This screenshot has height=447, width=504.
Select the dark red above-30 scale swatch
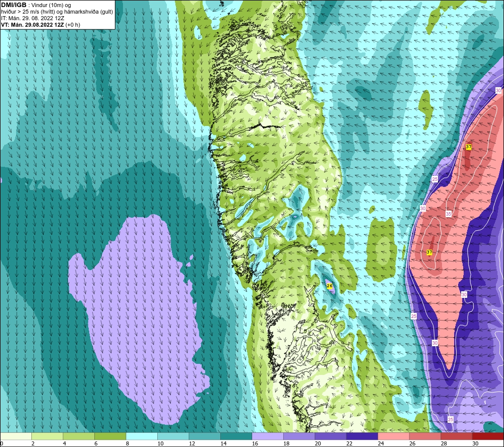[x=488, y=436]
